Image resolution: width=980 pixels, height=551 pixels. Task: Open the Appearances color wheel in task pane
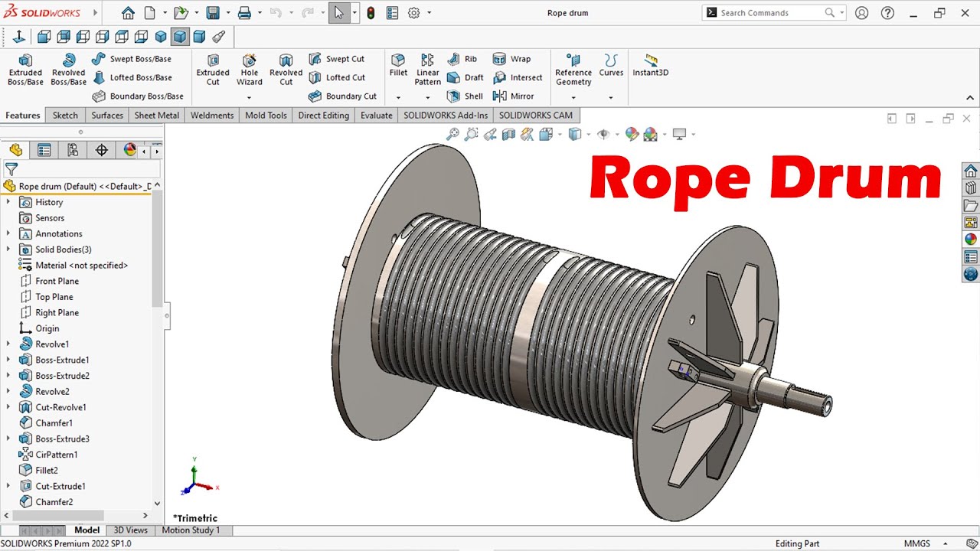[971, 239]
